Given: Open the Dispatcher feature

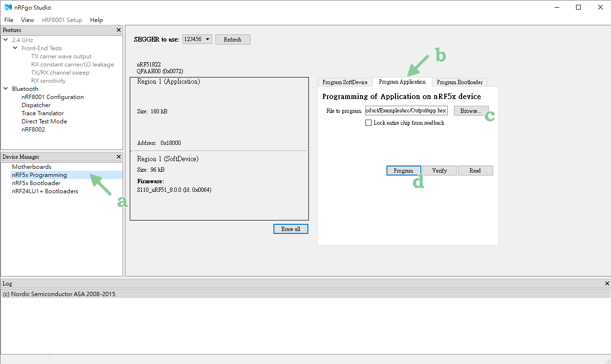Looking at the screenshot, I should pyautogui.click(x=36, y=105).
